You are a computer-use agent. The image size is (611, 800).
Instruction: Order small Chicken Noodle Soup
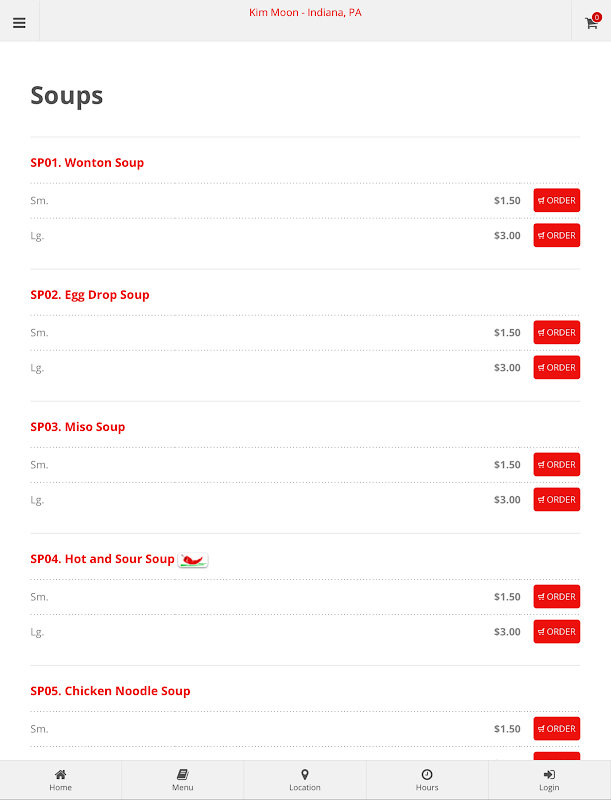(x=556, y=729)
